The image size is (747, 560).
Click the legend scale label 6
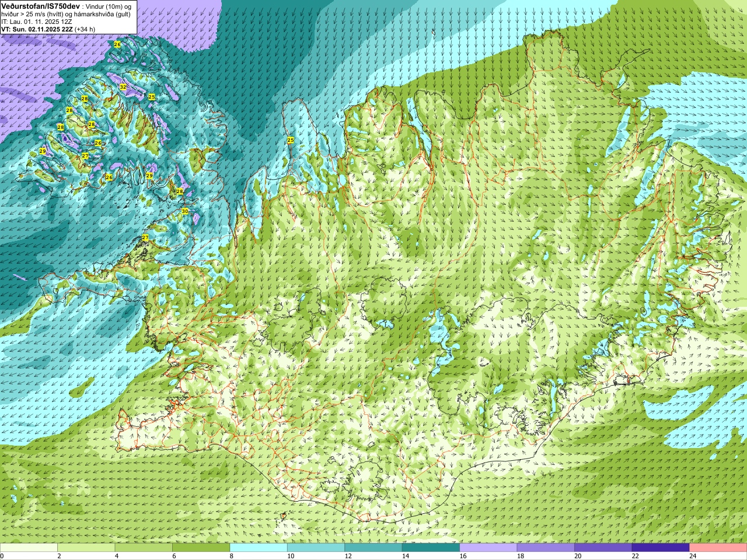pyautogui.click(x=173, y=556)
